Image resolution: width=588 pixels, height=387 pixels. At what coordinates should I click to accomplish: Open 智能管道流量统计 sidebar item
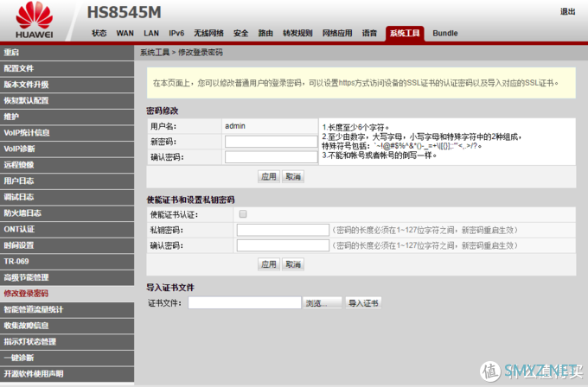67,310
